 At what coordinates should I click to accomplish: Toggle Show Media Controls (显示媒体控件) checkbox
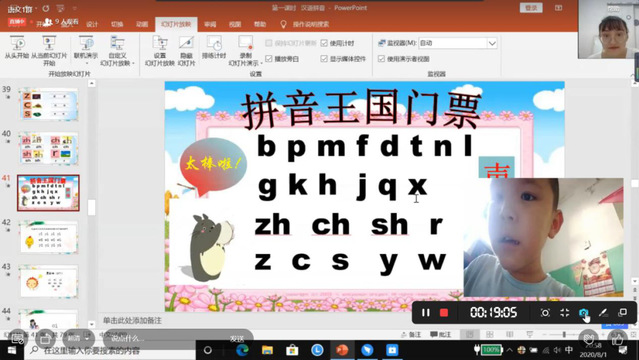click(324, 59)
